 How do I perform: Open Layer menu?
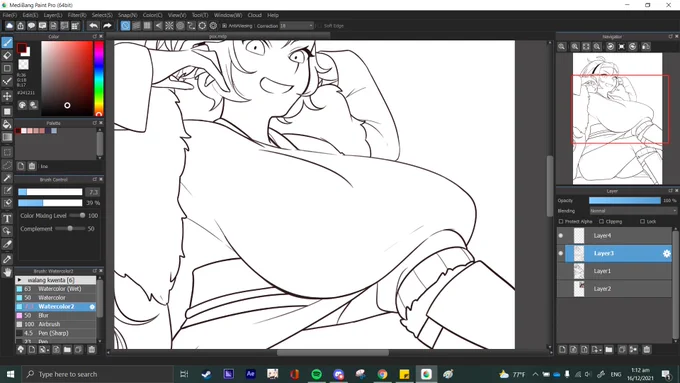[53, 15]
